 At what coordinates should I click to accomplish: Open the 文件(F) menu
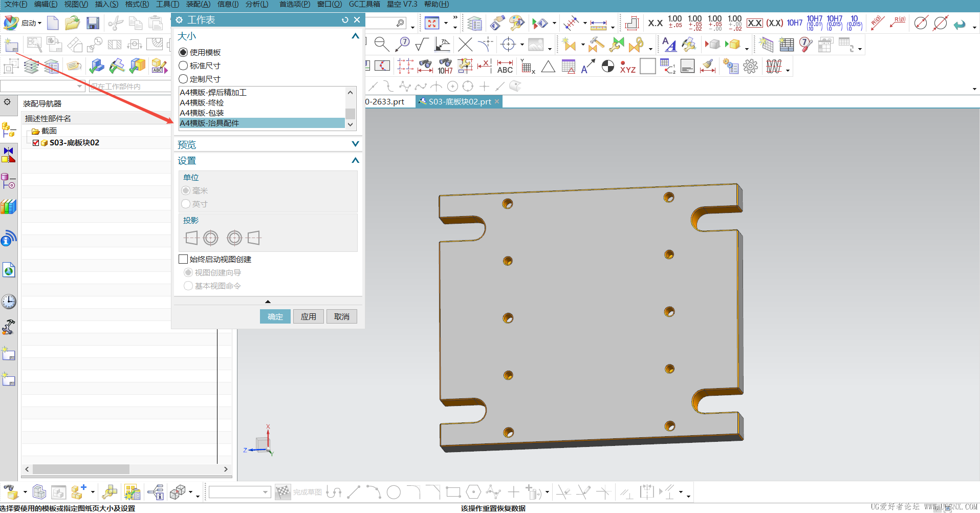point(15,4)
